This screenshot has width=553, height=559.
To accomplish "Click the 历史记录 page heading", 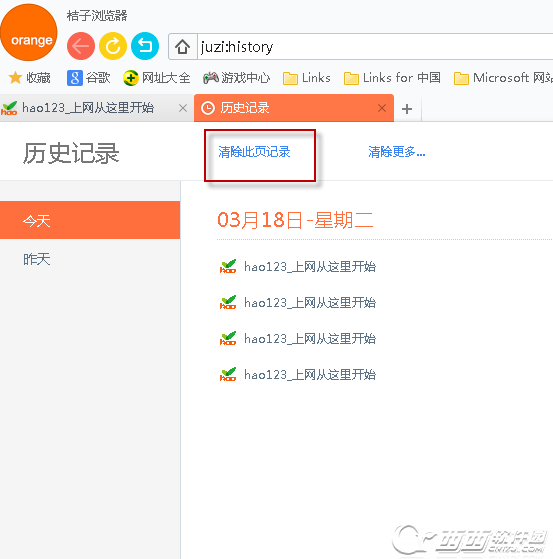I will 71,153.
